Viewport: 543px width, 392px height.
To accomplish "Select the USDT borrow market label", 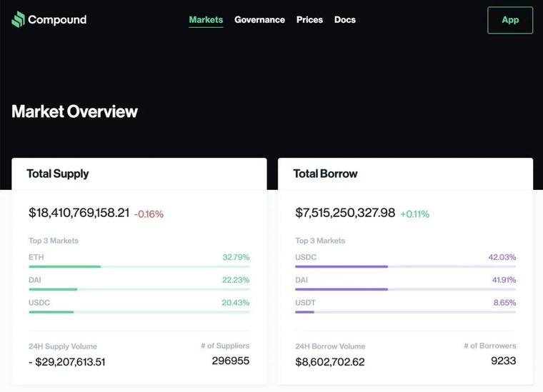I will pos(305,303).
